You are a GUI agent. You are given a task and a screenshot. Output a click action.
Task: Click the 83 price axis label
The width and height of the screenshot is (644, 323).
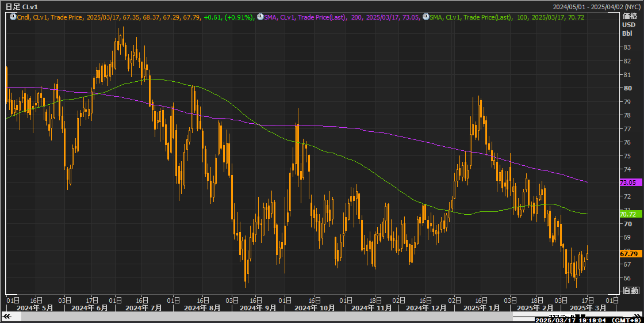pyautogui.click(x=627, y=47)
